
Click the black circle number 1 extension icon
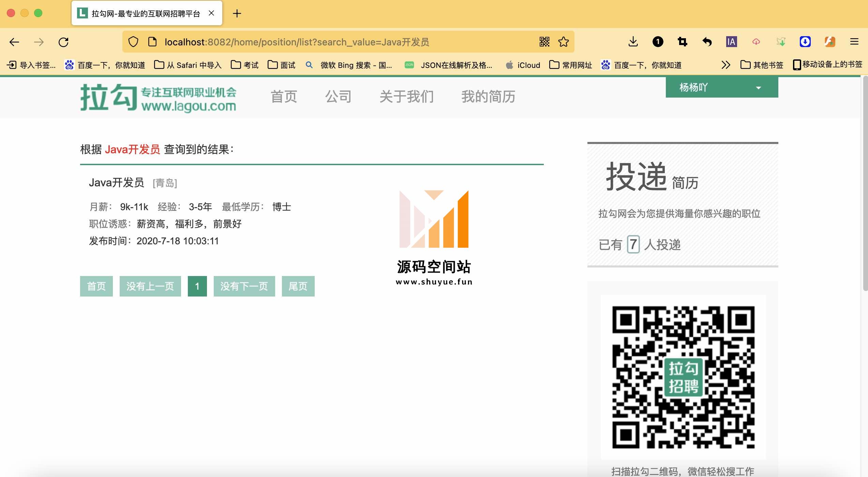point(658,42)
